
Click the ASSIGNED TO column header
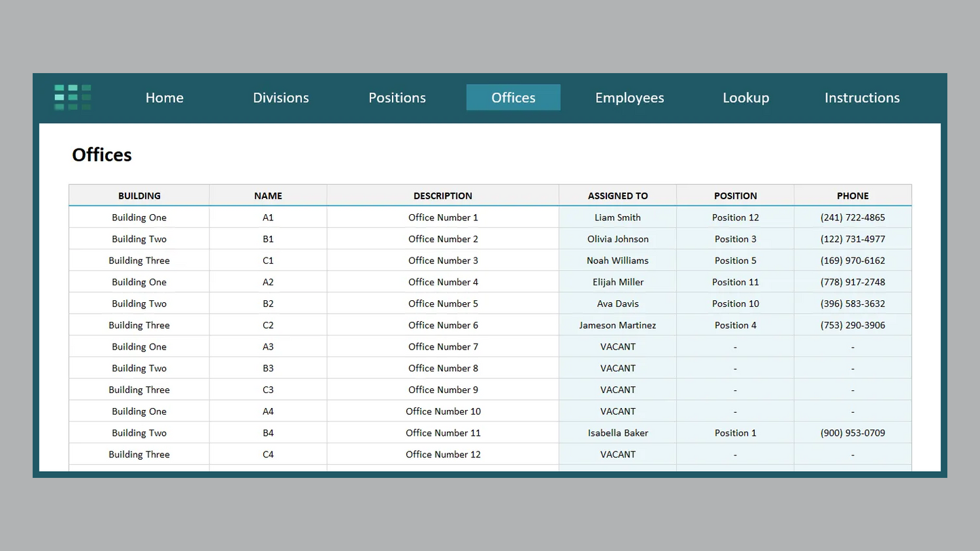[617, 195]
